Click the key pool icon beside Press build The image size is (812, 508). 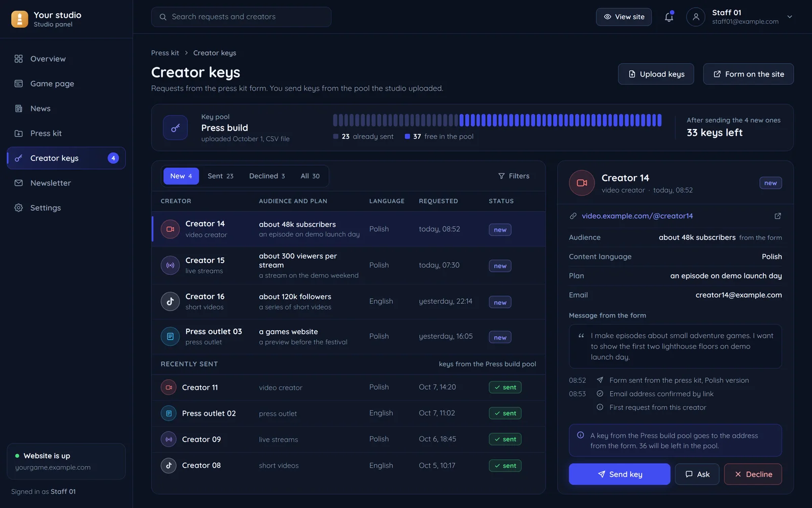(175, 128)
